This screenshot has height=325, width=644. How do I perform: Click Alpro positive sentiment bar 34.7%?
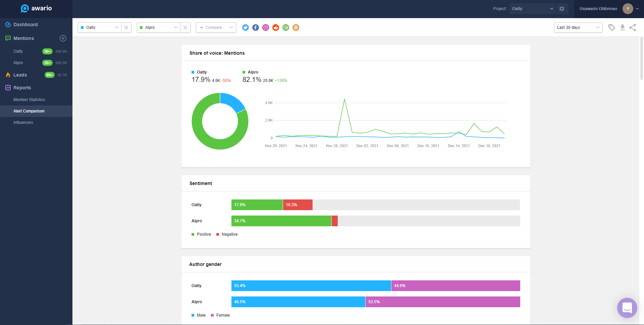click(281, 221)
